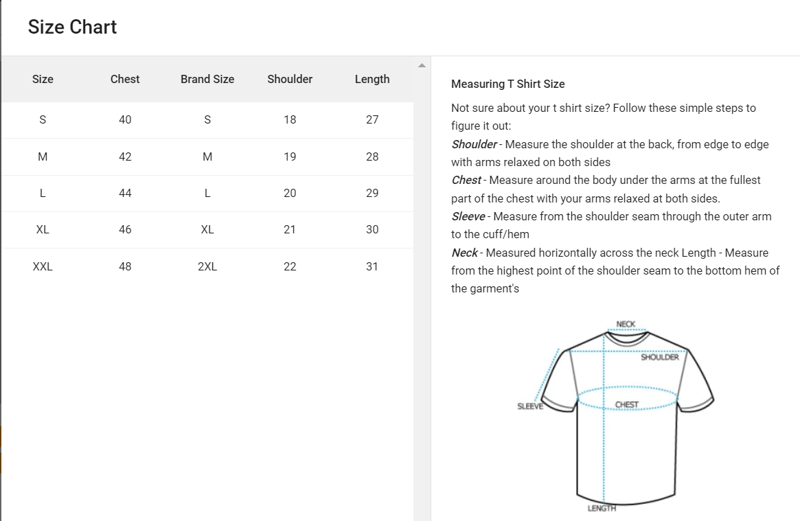Viewport: 800px width, 521px height.
Task: Click the Size Chart title
Action: 72,27
